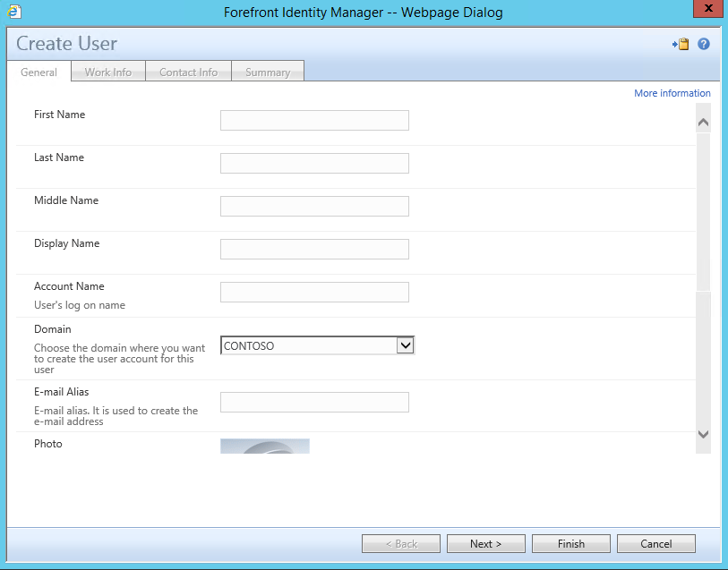Click the Internet Explorer icon in title bar
The width and height of the screenshot is (728, 570).
pyautogui.click(x=14, y=12)
